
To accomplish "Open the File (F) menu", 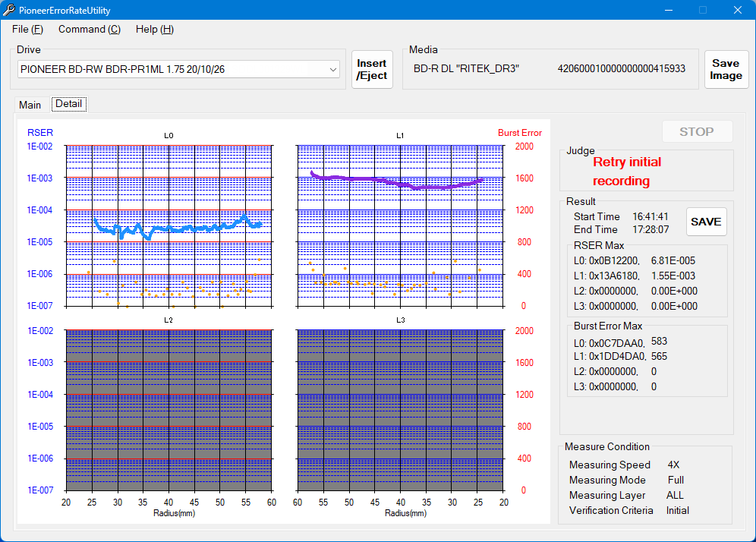I will (x=27, y=30).
